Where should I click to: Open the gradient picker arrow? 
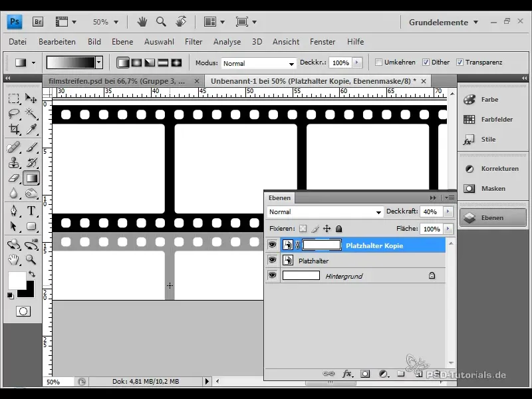pos(99,63)
